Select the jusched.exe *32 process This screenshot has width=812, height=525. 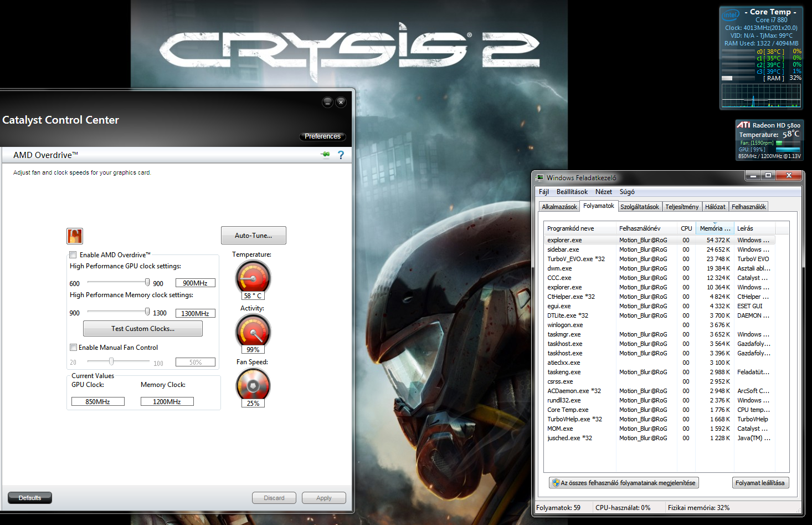tap(660, 438)
